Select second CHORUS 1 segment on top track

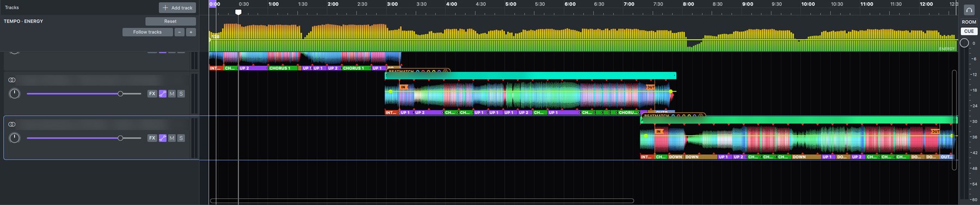pos(356,69)
